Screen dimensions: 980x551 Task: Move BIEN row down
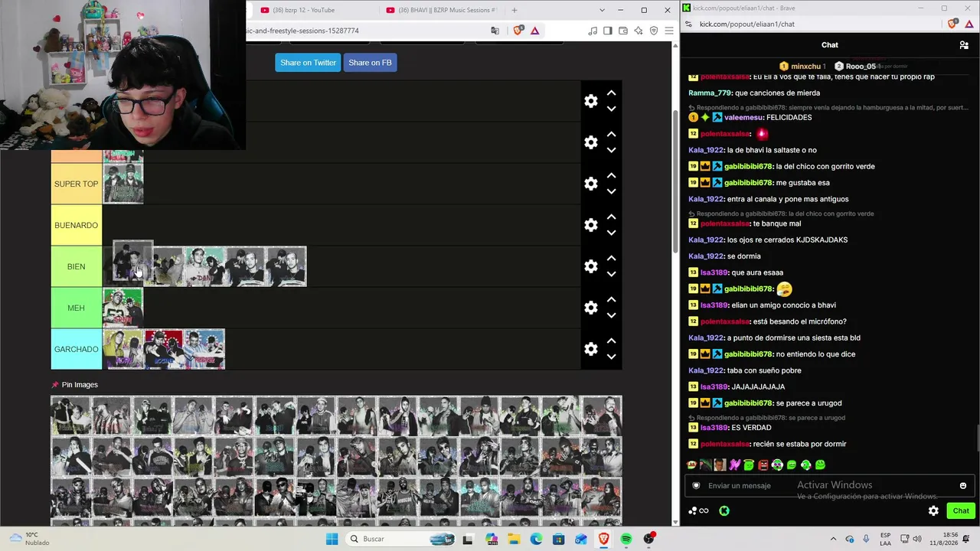611,274
